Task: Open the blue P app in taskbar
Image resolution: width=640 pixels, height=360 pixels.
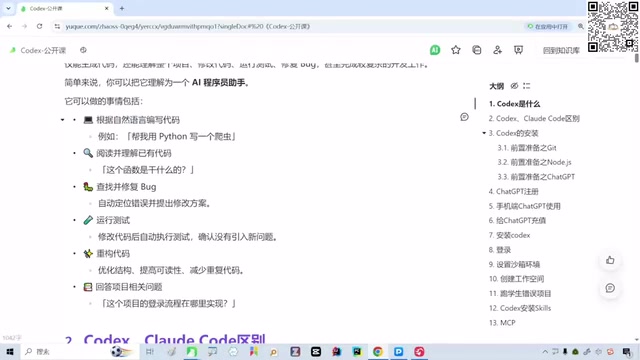Action: tap(398, 351)
